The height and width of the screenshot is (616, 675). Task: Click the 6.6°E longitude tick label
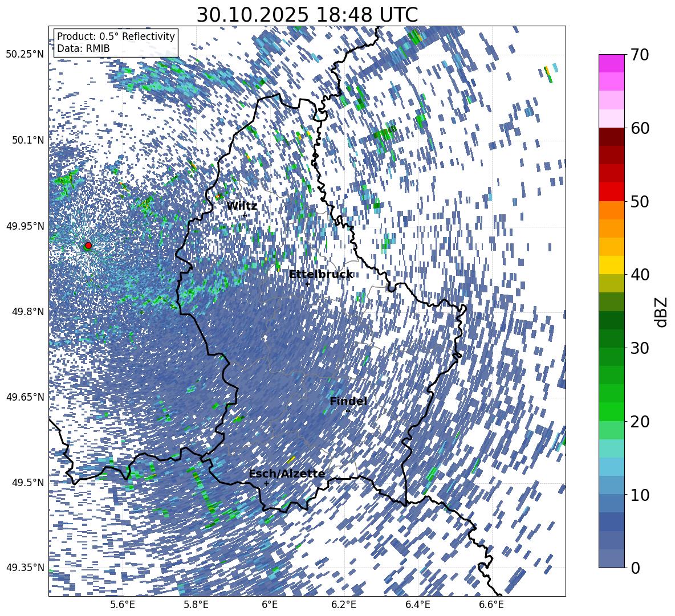[x=491, y=605]
